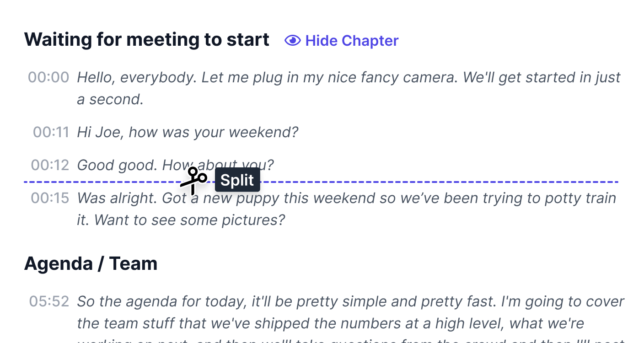Click the split scissors between transcript lines
Image resolution: width=644 pixels, height=343 pixels.
click(193, 180)
